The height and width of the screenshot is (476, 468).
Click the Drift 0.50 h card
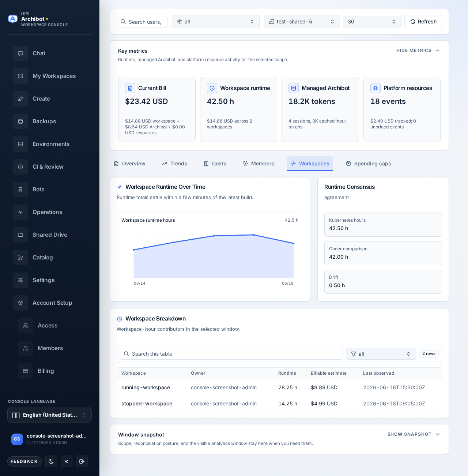pyautogui.click(x=383, y=282)
